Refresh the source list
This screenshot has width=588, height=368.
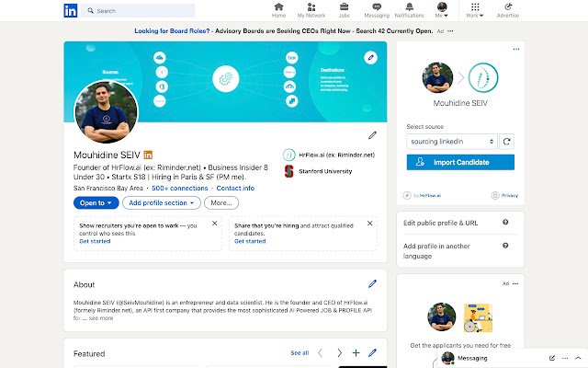[x=506, y=142]
